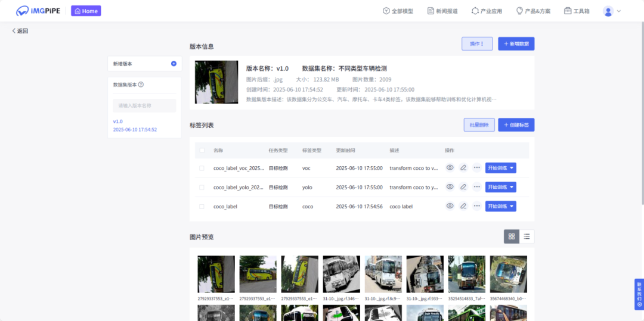
Task: Open 开始训练 dropdown for yolo row
Action: pyautogui.click(x=501, y=187)
